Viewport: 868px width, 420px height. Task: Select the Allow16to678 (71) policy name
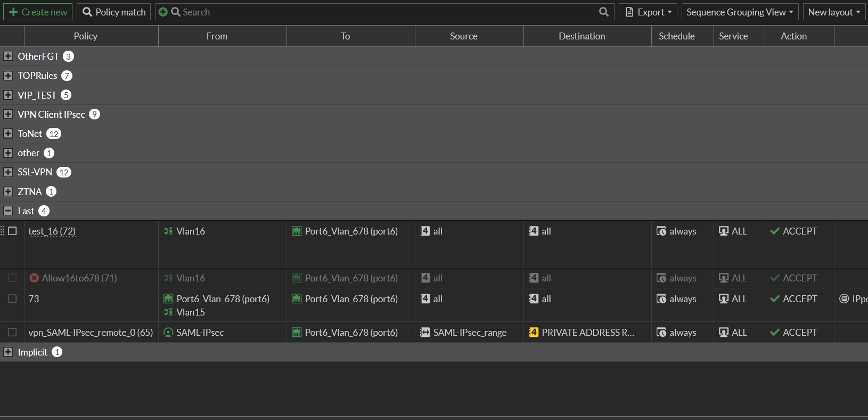click(79, 278)
